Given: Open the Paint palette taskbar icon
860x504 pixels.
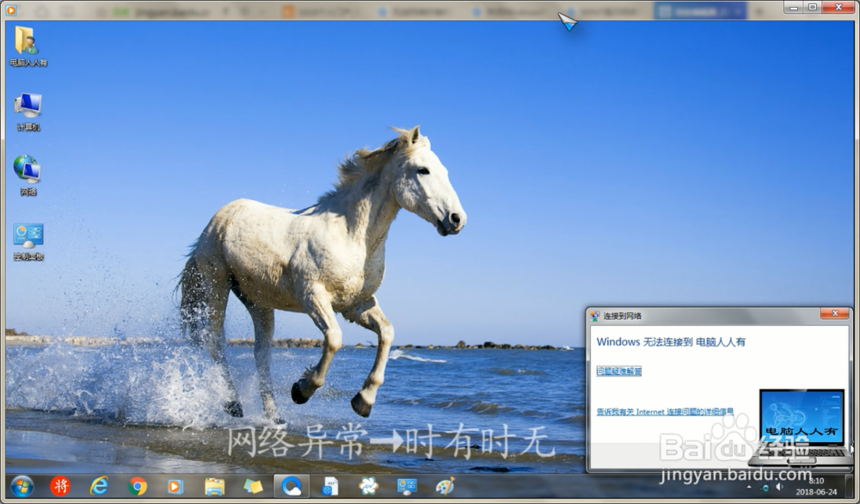Looking at the screenshot, I should 445,486.
